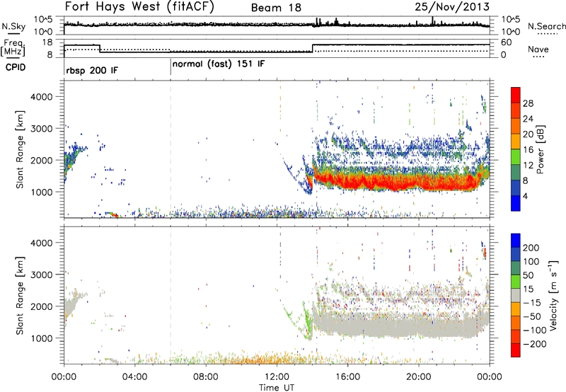The width and height of the screenshot is (566, 392).
Task: Click the '200' value on the velocity colorbar
Action: click(x=531, y=248)
